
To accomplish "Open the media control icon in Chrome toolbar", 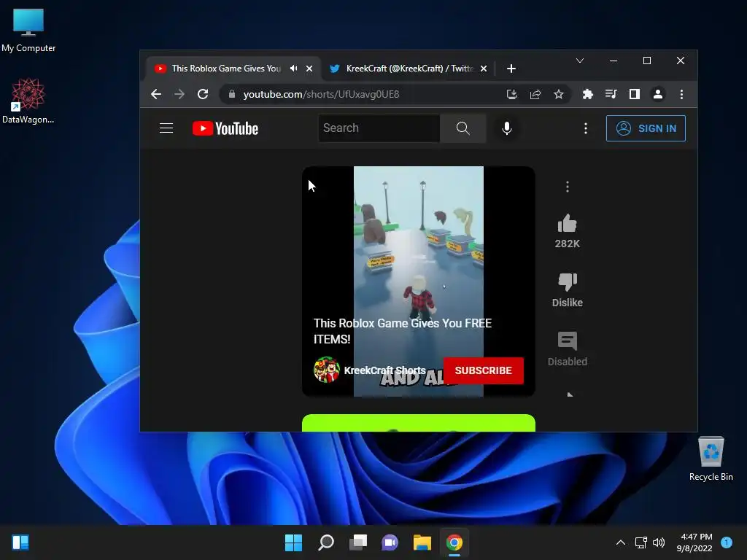I will click(x=611, y=94).
